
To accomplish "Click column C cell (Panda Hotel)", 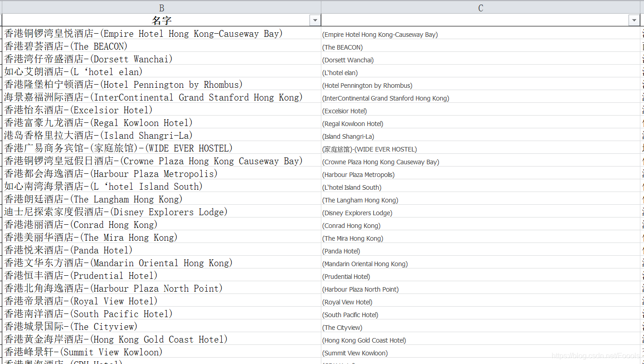I will coord(481,250).
